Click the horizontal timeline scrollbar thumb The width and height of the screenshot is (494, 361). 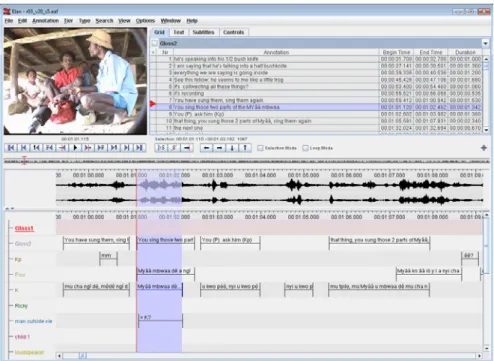pyautogui.click(x=83, y=356)
